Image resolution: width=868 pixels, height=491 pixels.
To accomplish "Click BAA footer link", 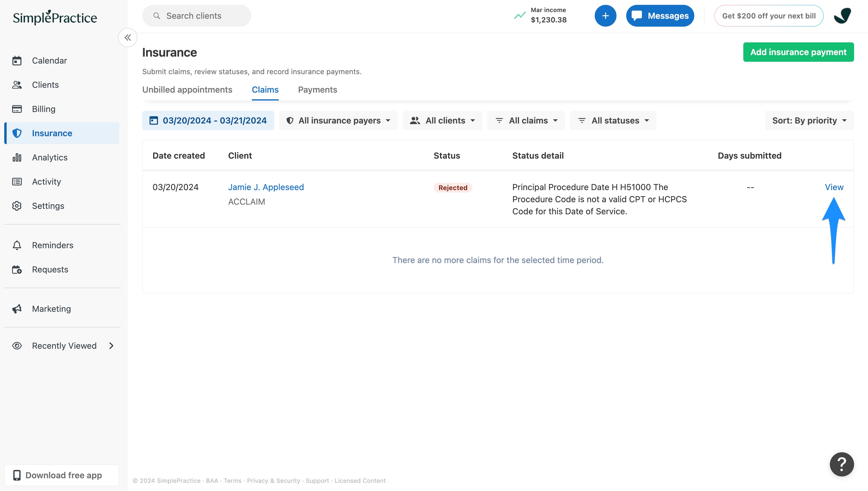I will tap(212, 480).
